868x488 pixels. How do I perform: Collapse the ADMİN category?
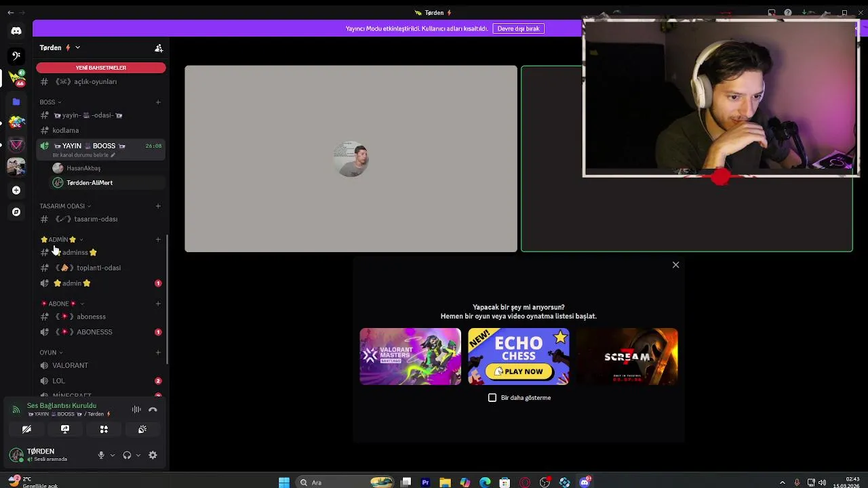point(62,239)
